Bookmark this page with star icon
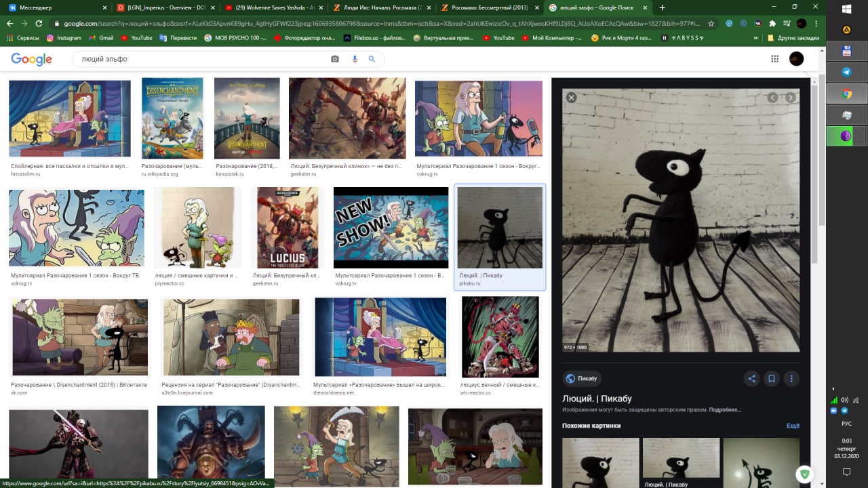 [711, 23]
